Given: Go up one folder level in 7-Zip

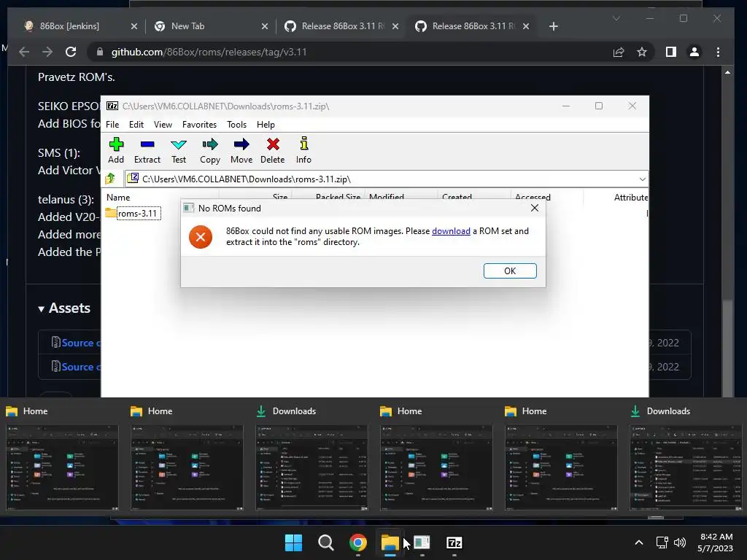Looking at the screenshot, I should (x=111, y=179).
